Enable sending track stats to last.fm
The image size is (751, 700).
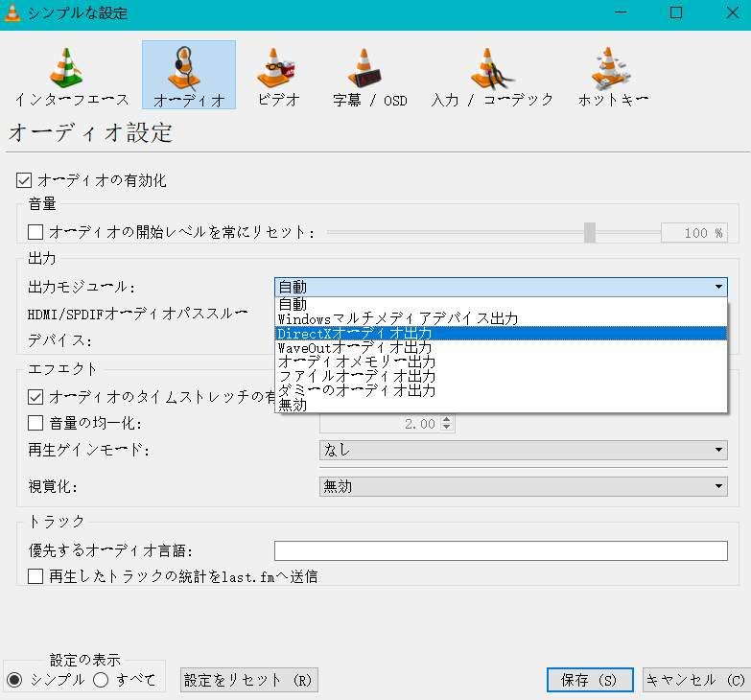click(35, 576)
